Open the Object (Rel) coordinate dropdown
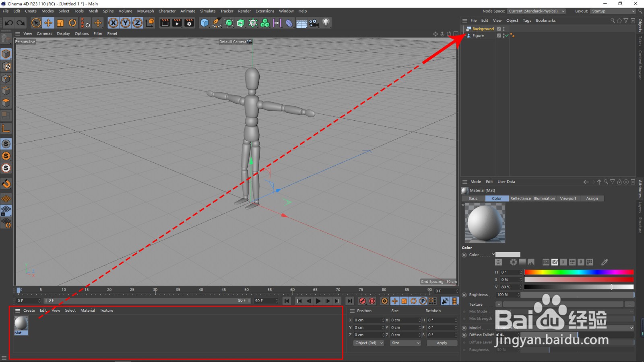Image resolution: width=644 pixels, height=362 pixels. [x=369, y=343]
